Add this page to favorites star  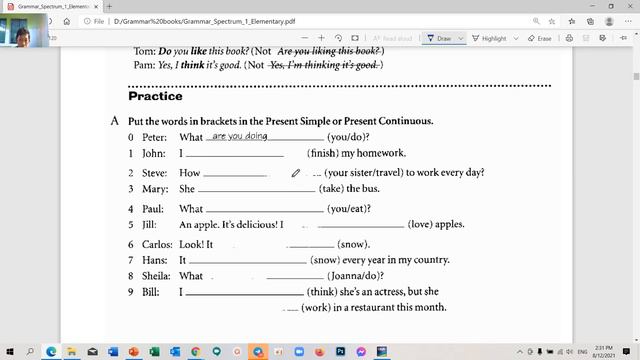(552, 21)
